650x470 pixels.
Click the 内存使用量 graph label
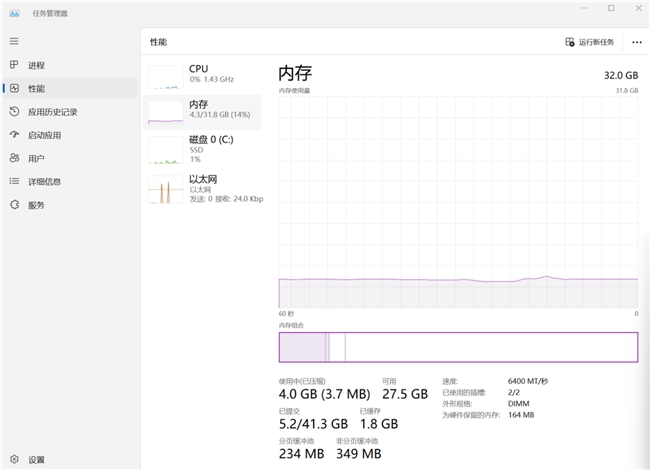pos(294,90)
